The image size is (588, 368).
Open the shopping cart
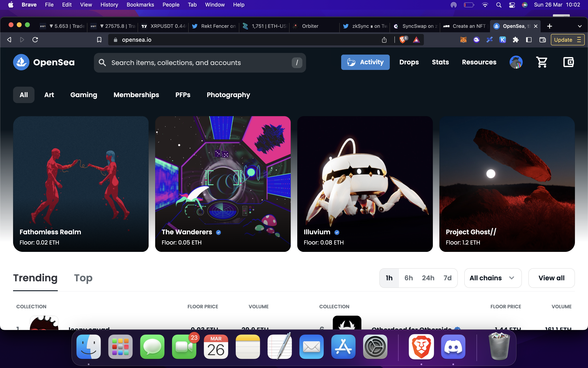coord(542,62)
